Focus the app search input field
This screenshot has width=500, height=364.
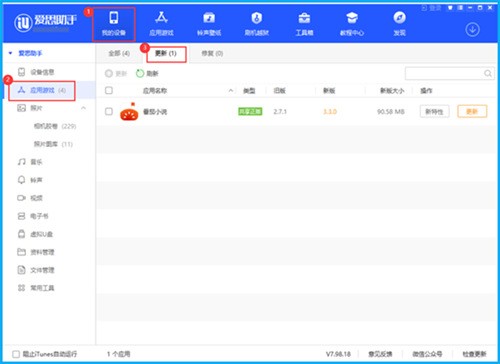pyautogui.click(x=444, y=73)
